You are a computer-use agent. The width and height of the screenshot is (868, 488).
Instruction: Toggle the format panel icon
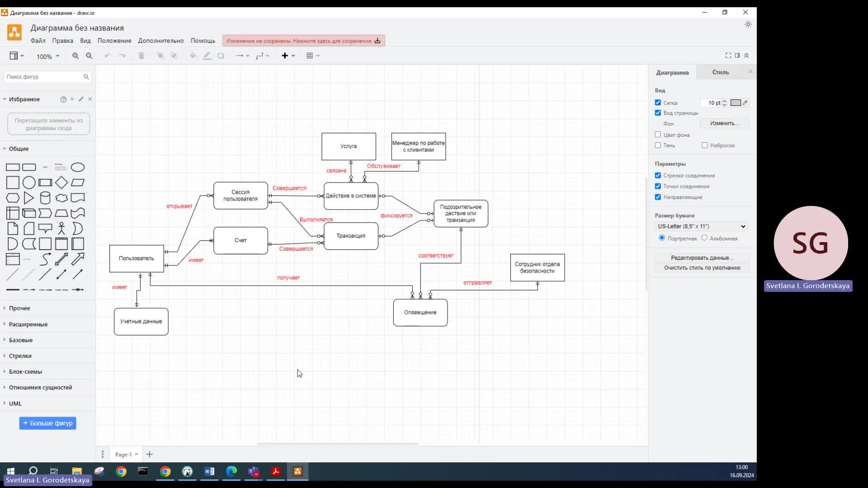[737, 56]
